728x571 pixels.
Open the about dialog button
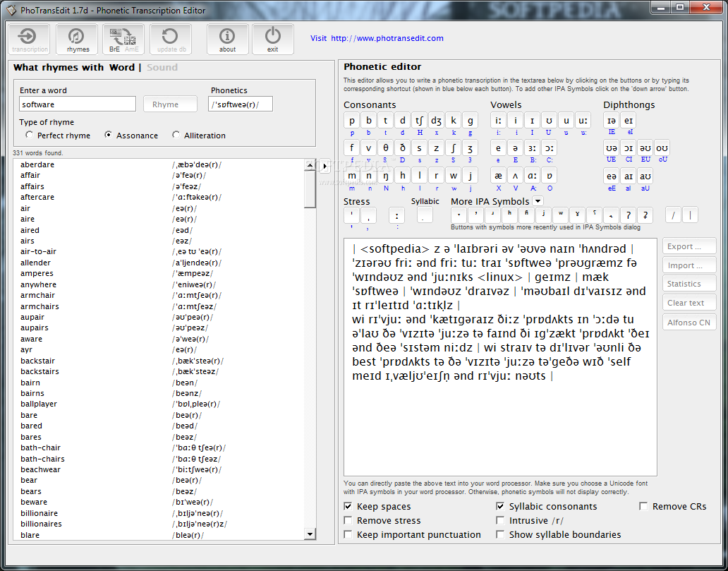point(227,40)
